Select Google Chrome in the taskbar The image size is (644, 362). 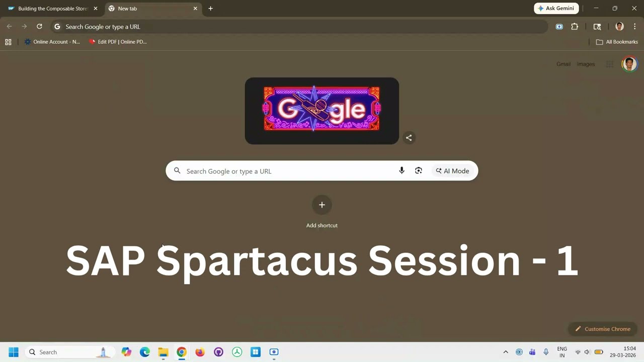182,352
